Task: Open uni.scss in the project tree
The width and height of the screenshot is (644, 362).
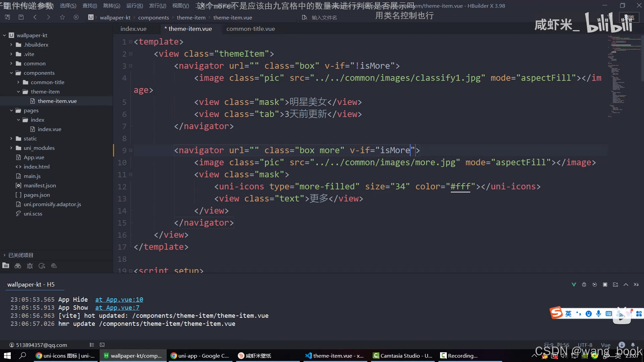Action: [33, 214]
